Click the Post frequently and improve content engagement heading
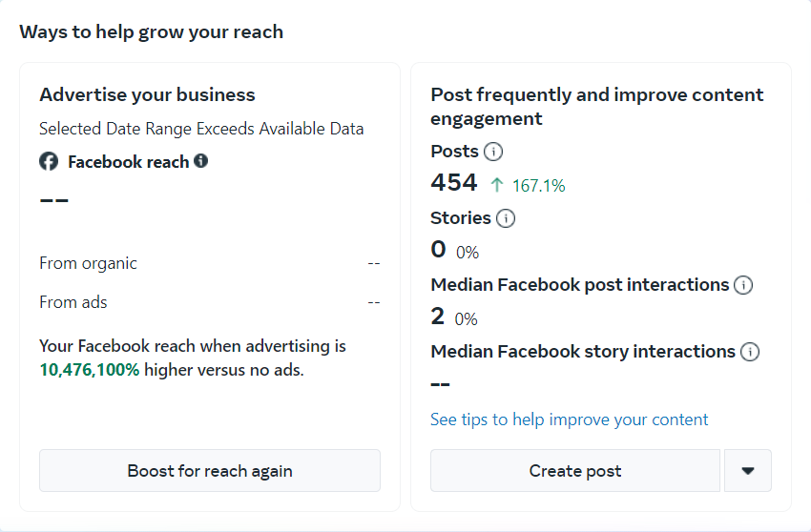 coord(597,107)
